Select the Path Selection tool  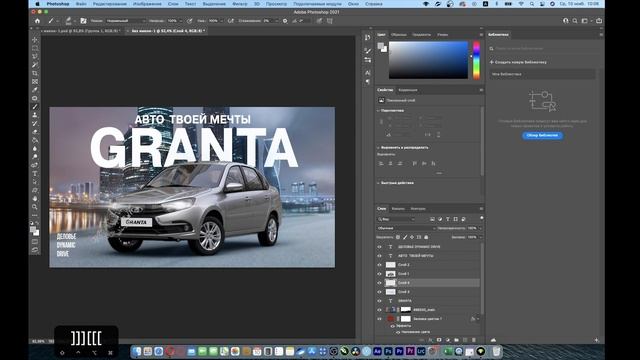pyautogui.click(x=35, y=182)
